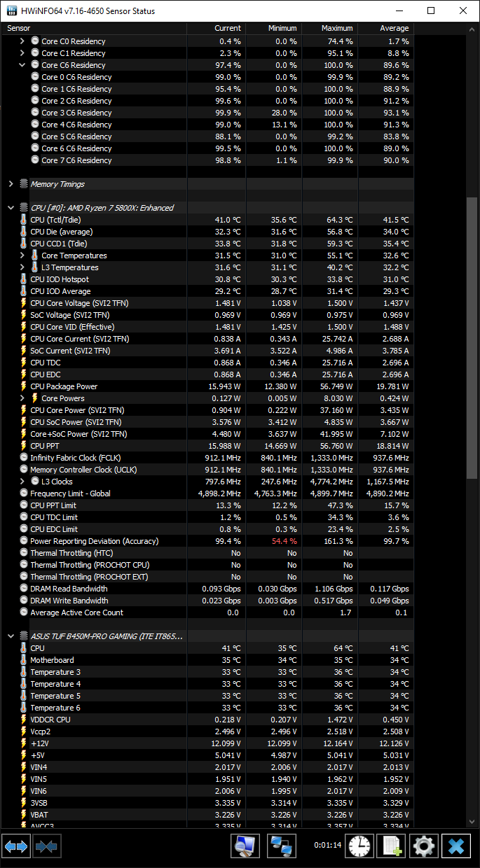Select the DRAM Write Bandwidth row
This screenshot has height=868, width=480.
click(x=208, y=601)
